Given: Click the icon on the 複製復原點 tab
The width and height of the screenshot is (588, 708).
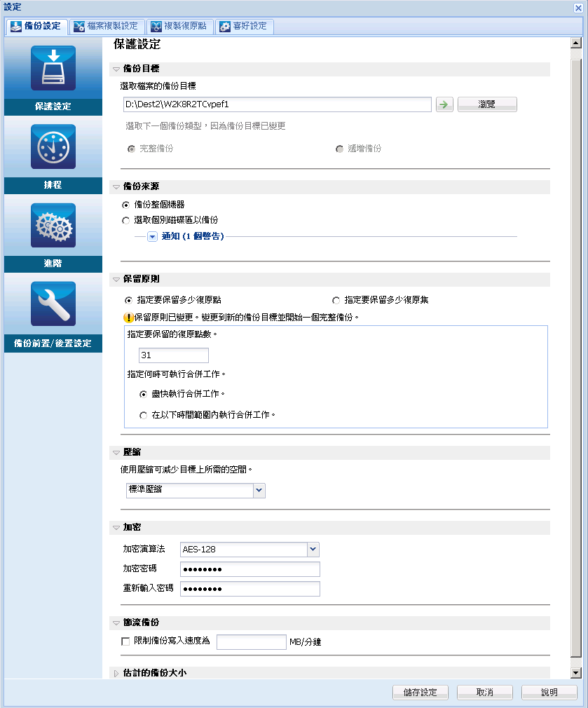Looking at the screenshot, I should pyautogui.click(x=156, y=26).
